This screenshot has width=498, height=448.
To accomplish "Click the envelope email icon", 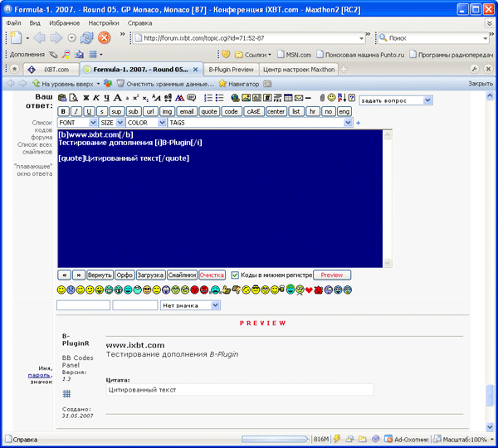I will pyautogui.click(x=299, y=98).
